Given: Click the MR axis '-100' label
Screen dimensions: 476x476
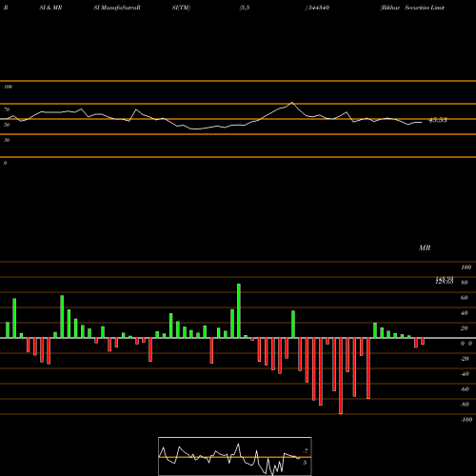Looking at the screenshot, I should tap(466, 420).
